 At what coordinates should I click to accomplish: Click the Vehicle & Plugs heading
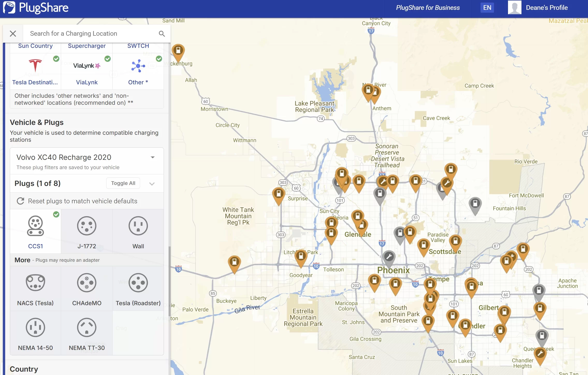pyautogui.click(x=37, y=122)
